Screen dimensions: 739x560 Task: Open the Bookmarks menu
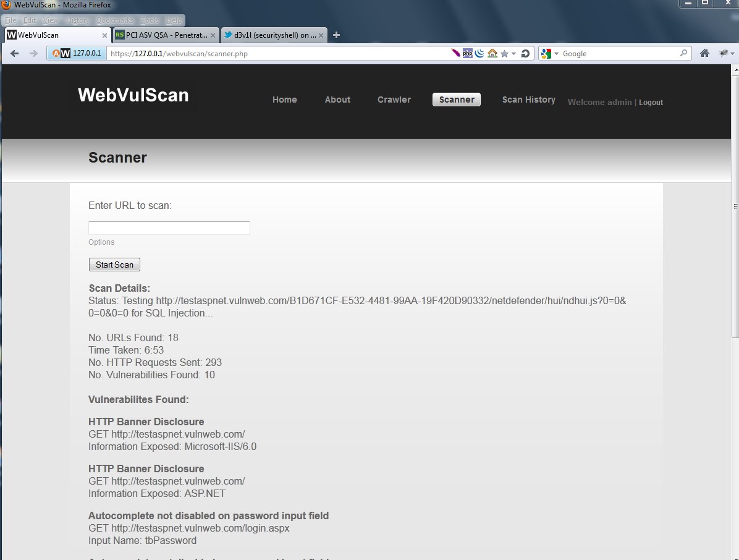coord(115,20)
